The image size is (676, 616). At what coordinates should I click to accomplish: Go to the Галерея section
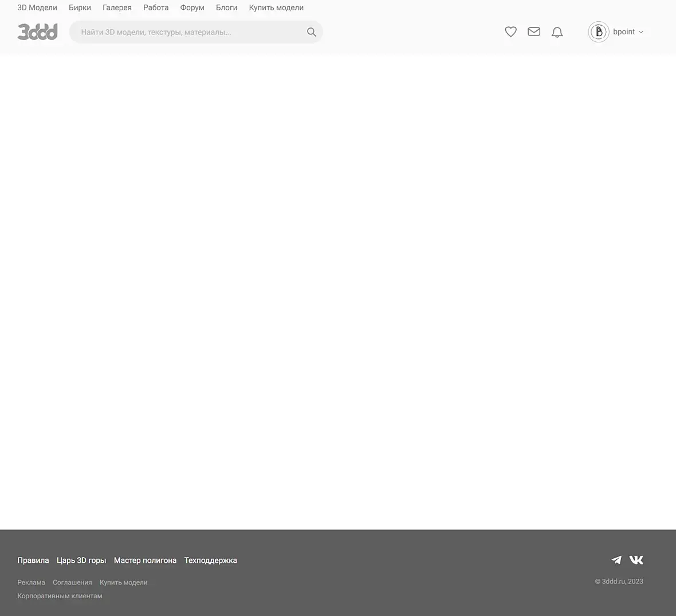[x=117, y=8]
